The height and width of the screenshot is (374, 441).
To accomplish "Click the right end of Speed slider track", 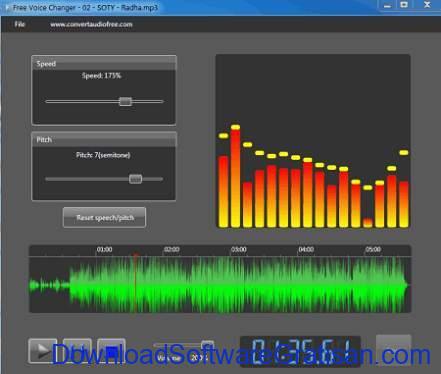I will click(162, 101).
